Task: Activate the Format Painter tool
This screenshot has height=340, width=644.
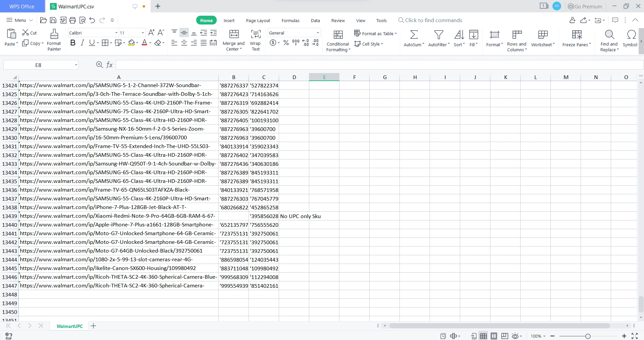Action: point(54,40)
